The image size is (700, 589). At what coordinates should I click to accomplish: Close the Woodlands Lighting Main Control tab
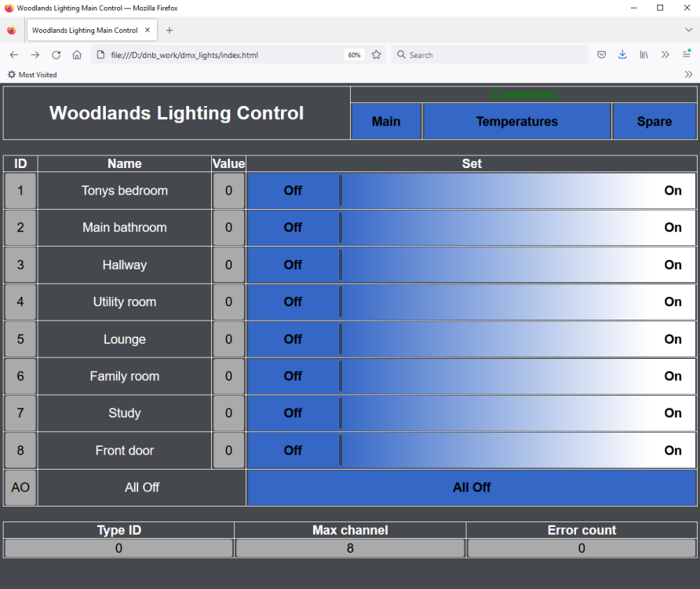click(x=148, y=30)
